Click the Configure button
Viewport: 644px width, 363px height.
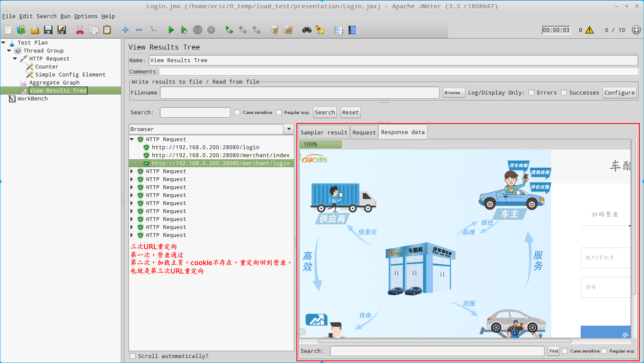[x=619, y=92]
